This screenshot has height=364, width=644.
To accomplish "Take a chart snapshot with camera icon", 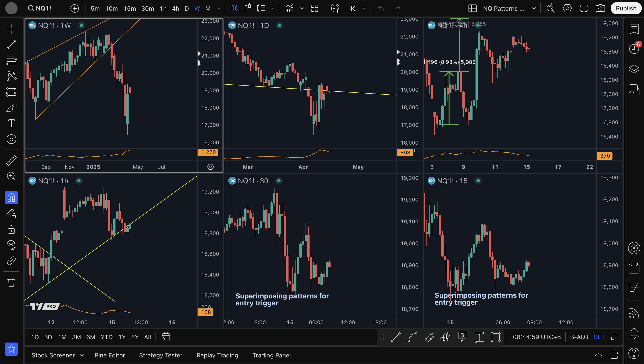I will [x=600, y=8].
